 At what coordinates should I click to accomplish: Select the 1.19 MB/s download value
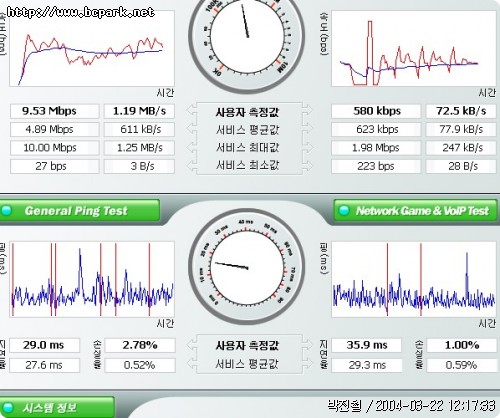click(x=139, y=111)
